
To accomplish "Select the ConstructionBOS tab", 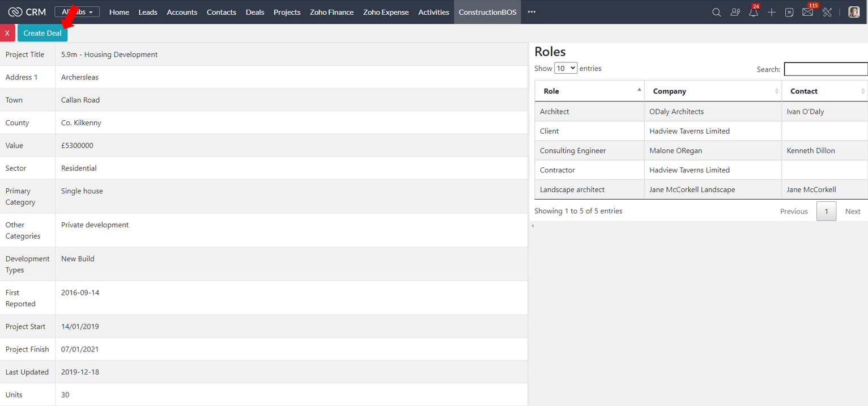I will point(487,12).
